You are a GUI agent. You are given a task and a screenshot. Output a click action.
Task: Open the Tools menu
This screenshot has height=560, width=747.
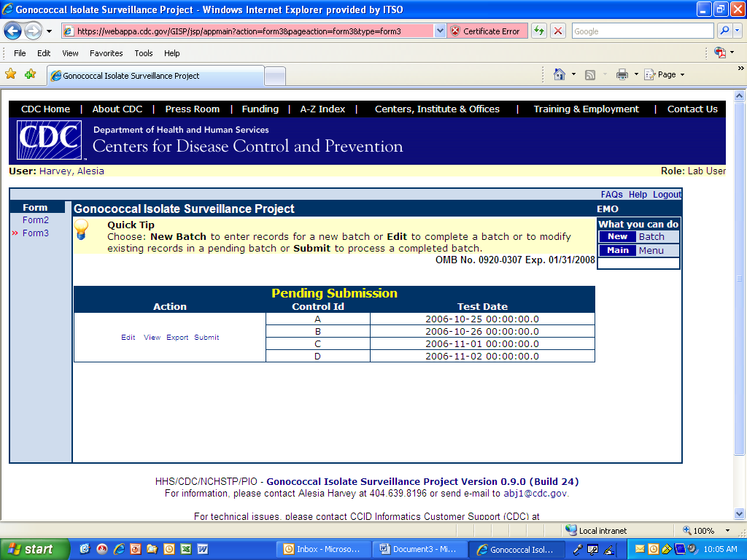pos(144,53)
